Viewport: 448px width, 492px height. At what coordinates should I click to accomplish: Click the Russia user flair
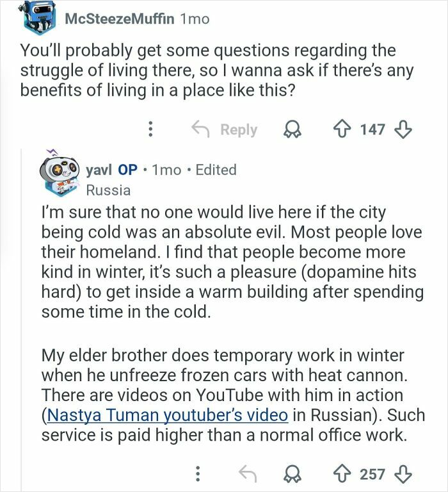tap(108, 190)
